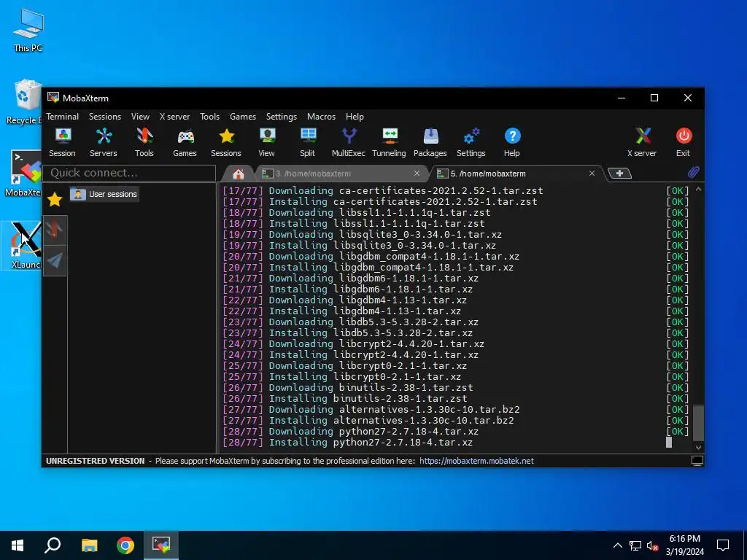Select the Split terminal toolbar icon
This screenshot has width=747, height=560.
[308, 142]
